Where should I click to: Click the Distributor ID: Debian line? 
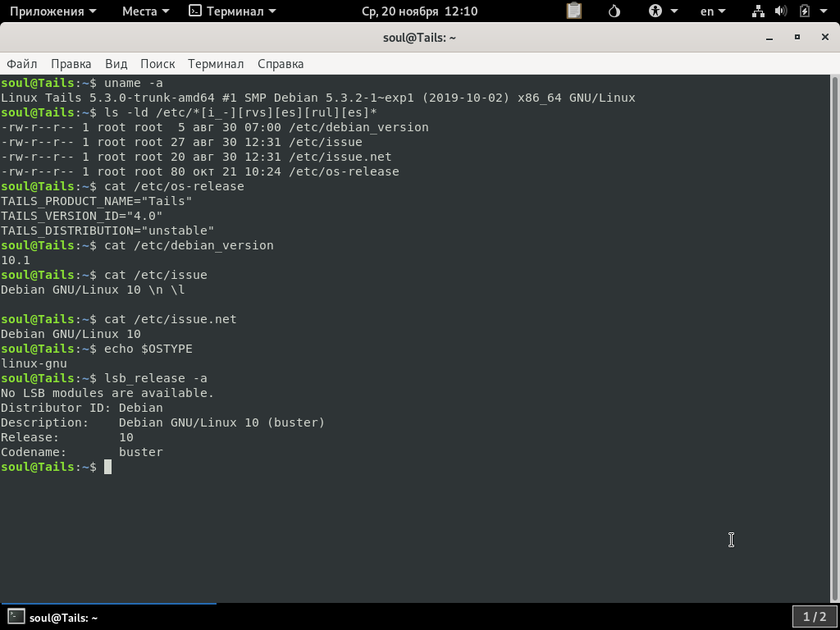pyautogui.click(x=82, y=408)
